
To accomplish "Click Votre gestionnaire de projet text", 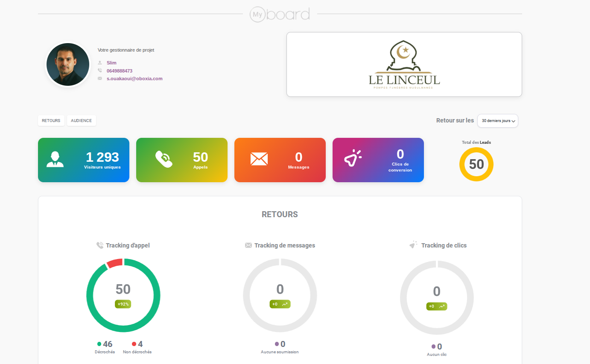I will [126, 50].
